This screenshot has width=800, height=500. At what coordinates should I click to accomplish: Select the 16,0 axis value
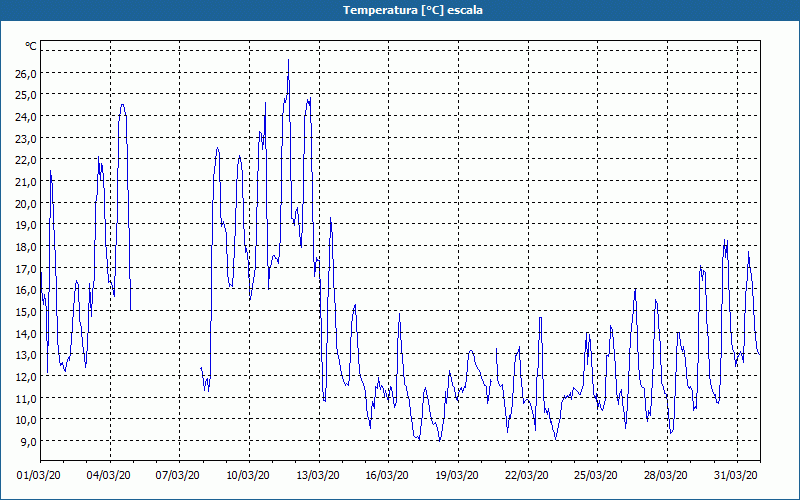click(x=26, y=290)
